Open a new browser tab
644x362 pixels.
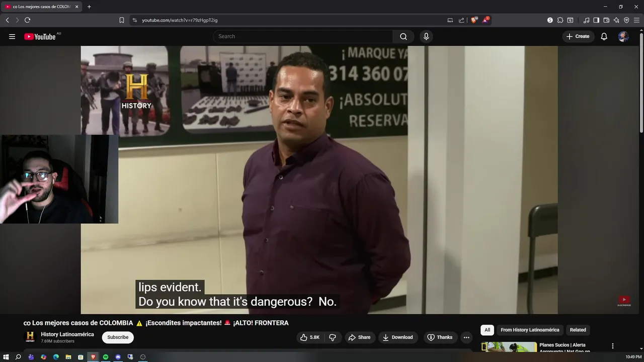89,7
